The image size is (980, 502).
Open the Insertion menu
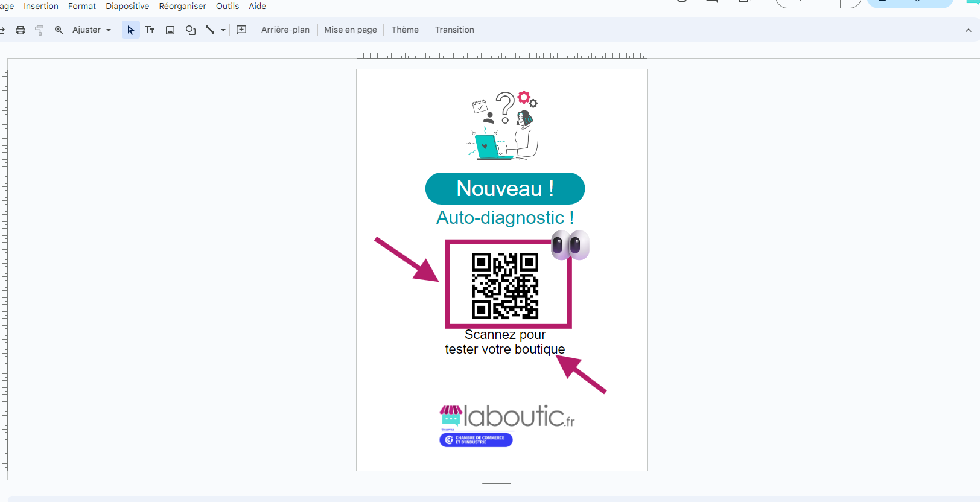pyautogui.click(x=41, y=6)
